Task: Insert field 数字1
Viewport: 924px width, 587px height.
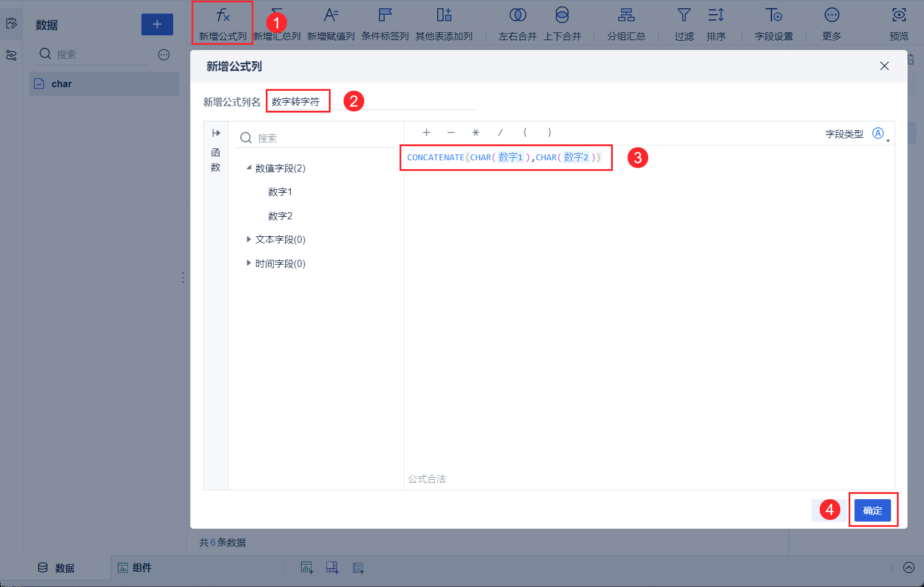Action: click(280, 192)
